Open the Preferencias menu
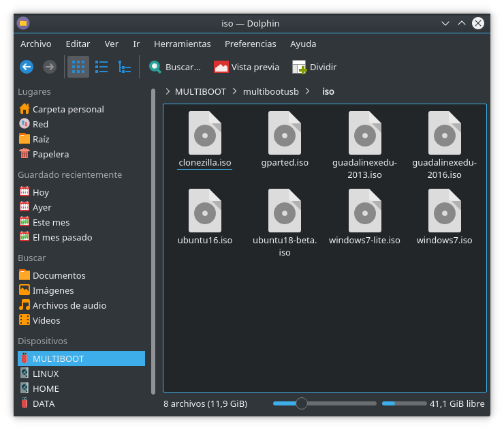The height and width of the screenshot is (430, 504). click(250, 44)
